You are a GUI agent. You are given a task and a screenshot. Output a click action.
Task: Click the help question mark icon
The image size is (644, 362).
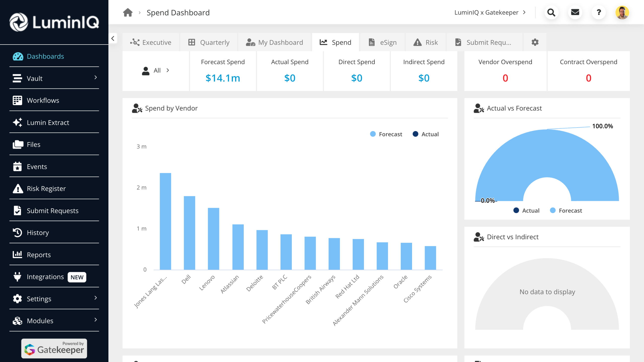coord(599,12)
